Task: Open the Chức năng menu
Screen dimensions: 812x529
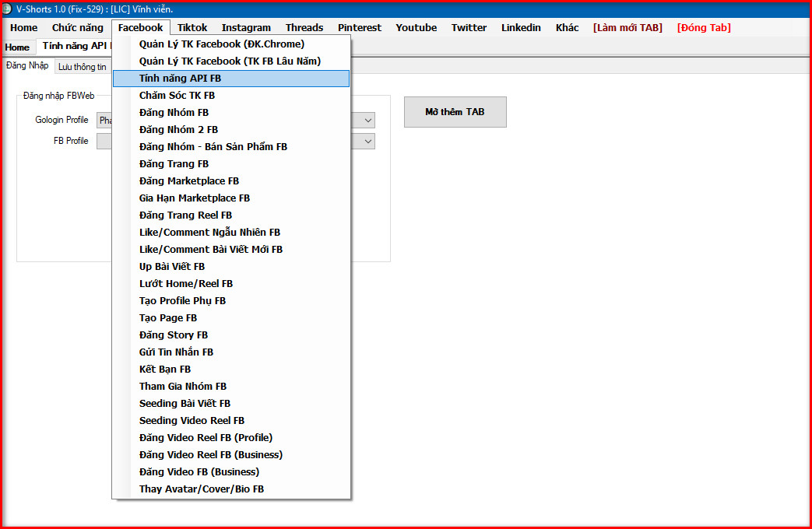Action: pos(78,27)
